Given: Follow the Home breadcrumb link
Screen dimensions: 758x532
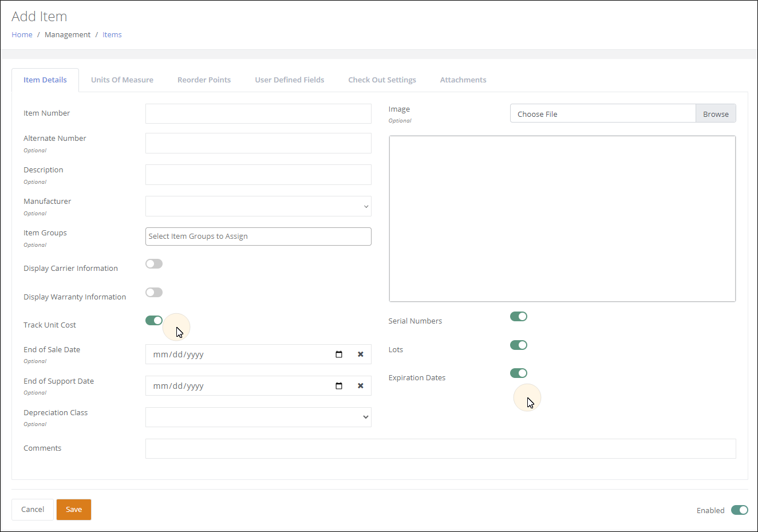Looking at the screenshot, I should click(x=22, y=34).
